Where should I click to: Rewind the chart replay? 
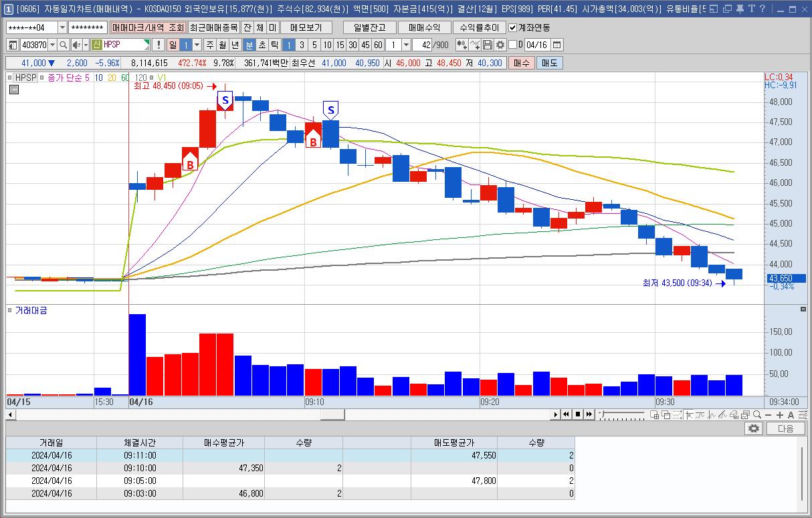[566, 415]
